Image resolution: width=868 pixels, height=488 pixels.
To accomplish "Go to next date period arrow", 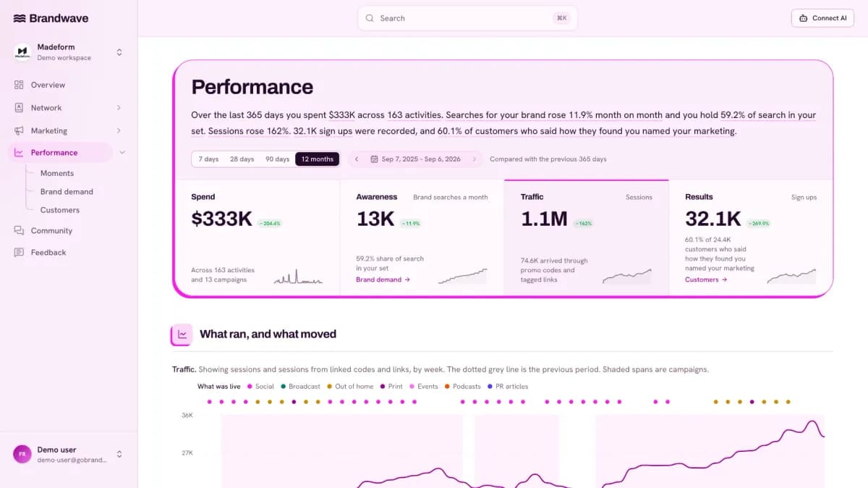I will coord(475,159).
